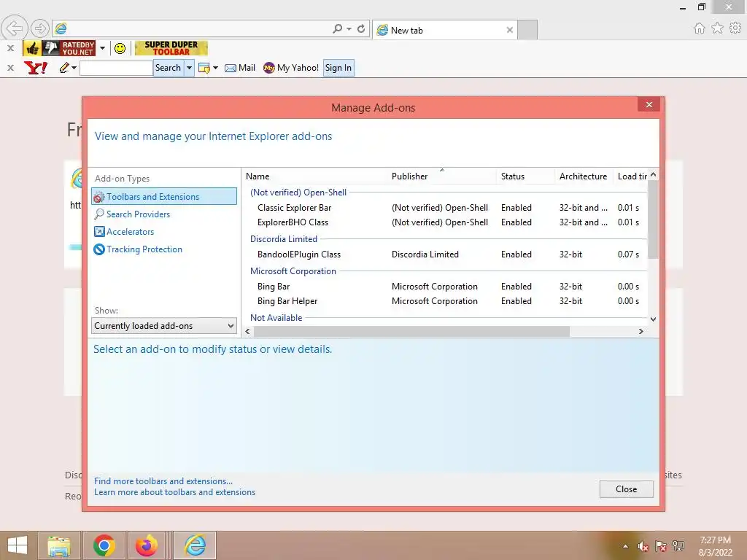
Task: Select the ExplorerBHO Class add-on row
Action: click(445, 222)
